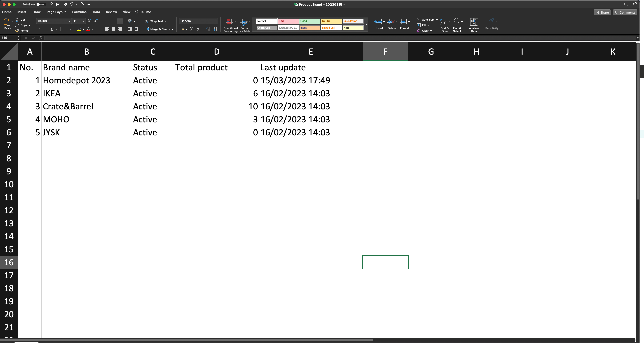Click the Share button

pyautogui.click(x=602, y=12)
